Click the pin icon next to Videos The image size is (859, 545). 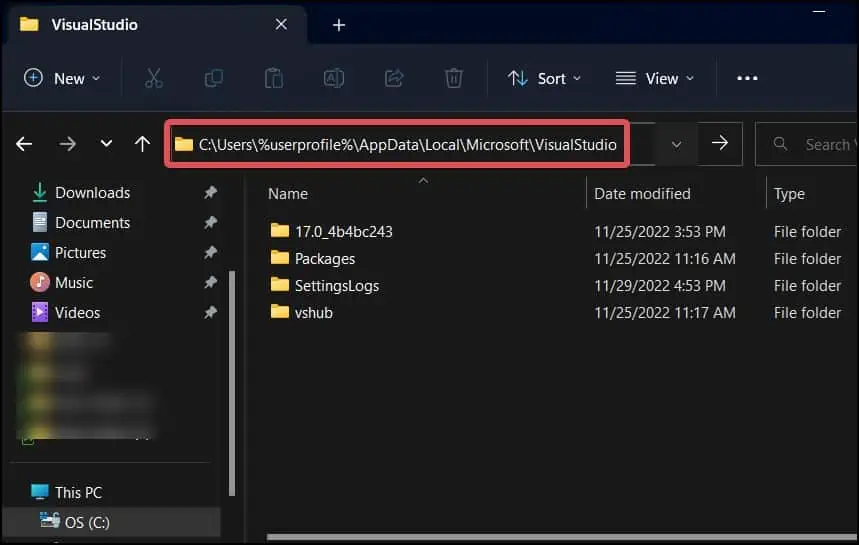[210, 312]
